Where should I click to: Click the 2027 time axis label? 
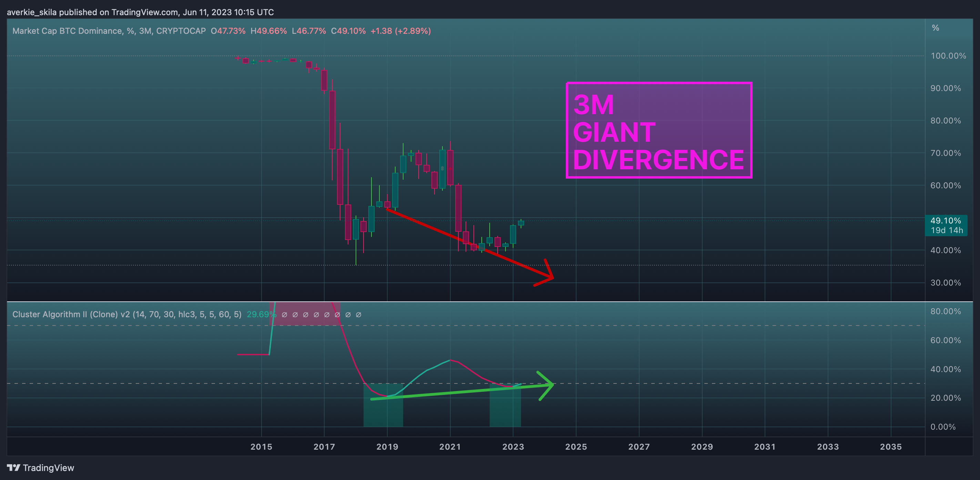(639, 447)
